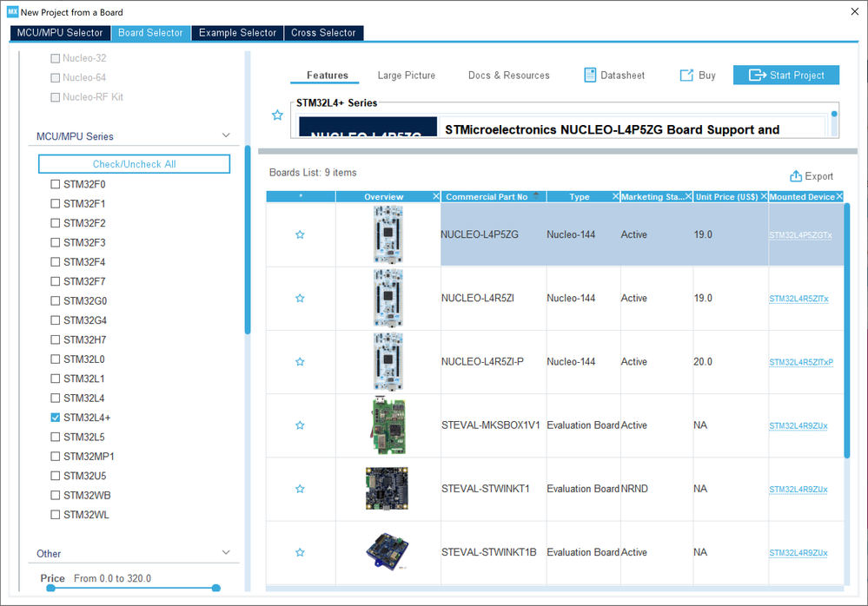The height and width of the screenshot is (606, 868).
Task: Star the STEVAL-STWINKT1 board row
Action: point(300,490)
